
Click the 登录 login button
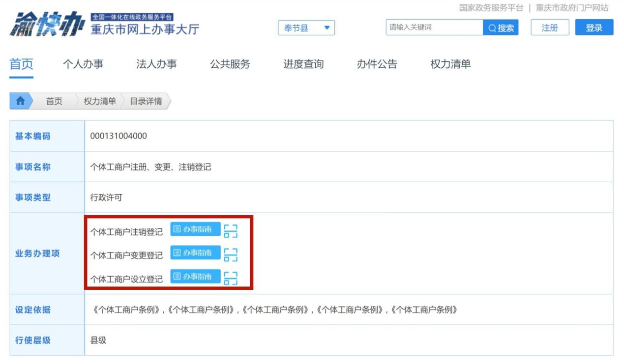594,28
